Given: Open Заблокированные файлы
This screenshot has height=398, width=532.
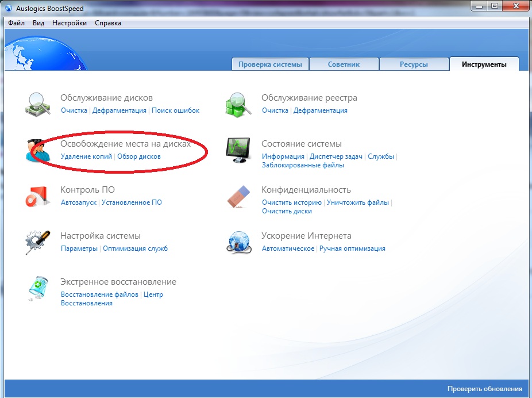Looking at the screenshot, I should pos(303,165).
